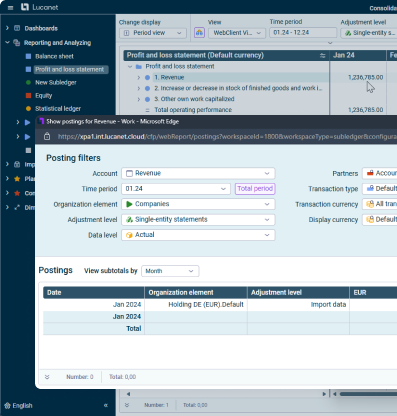Click the left scroll arrow in main report
The width and height of the screenshot is (397, 416).
click(x=128, y=394)
